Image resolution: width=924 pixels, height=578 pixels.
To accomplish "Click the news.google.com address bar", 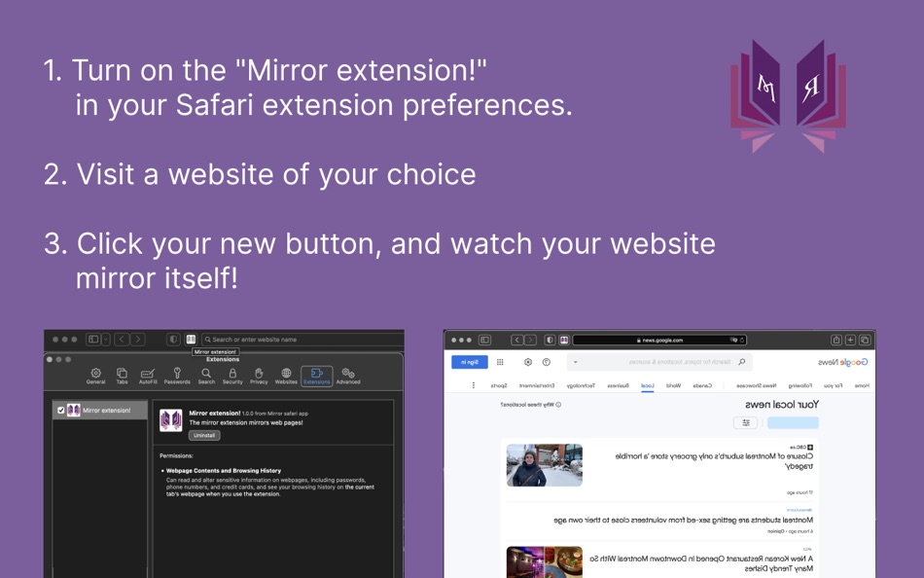I will point(659,340).
